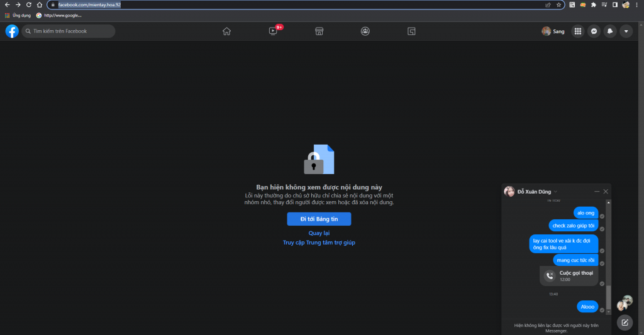The width and height of the screenshot is (644, 335).
Task: Open the Marketplace icon
Action: click(x=319, y=31)
